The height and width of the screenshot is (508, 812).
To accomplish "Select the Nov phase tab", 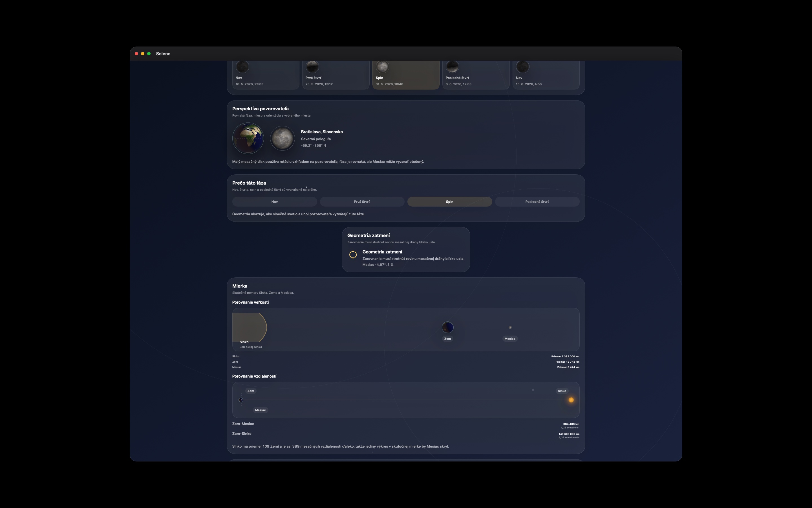I will (274, 202).
